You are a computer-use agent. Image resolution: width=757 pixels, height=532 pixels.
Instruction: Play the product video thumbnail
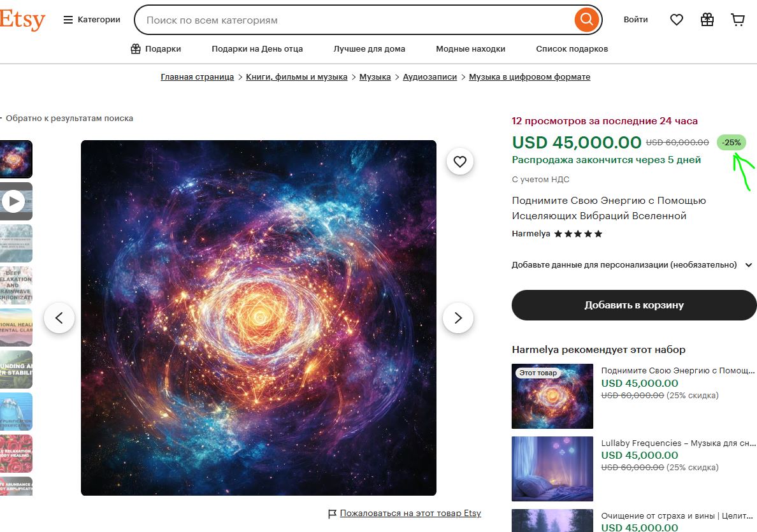(x=15, y=201)
